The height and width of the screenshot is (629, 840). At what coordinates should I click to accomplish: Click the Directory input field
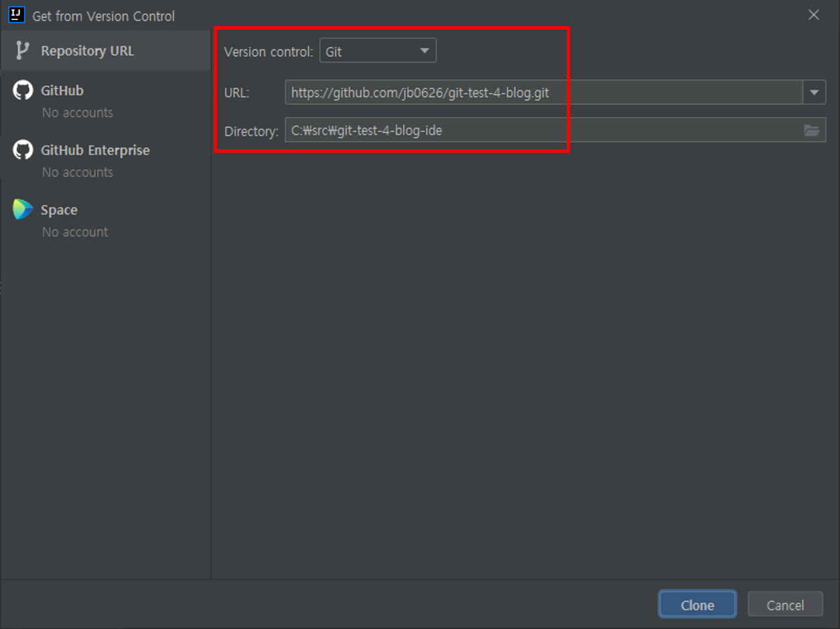(555, 130)
